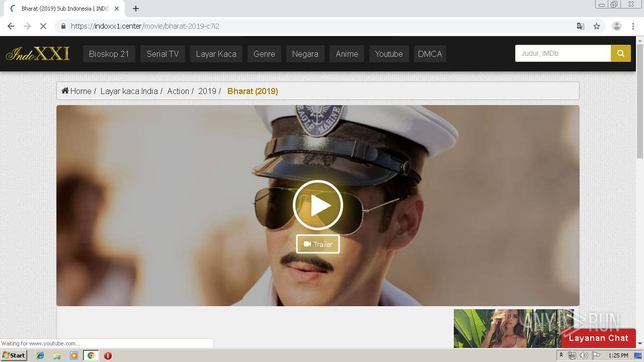Select the address bar URL
Screen dimensions: 644x362
(x=145, y=26)
